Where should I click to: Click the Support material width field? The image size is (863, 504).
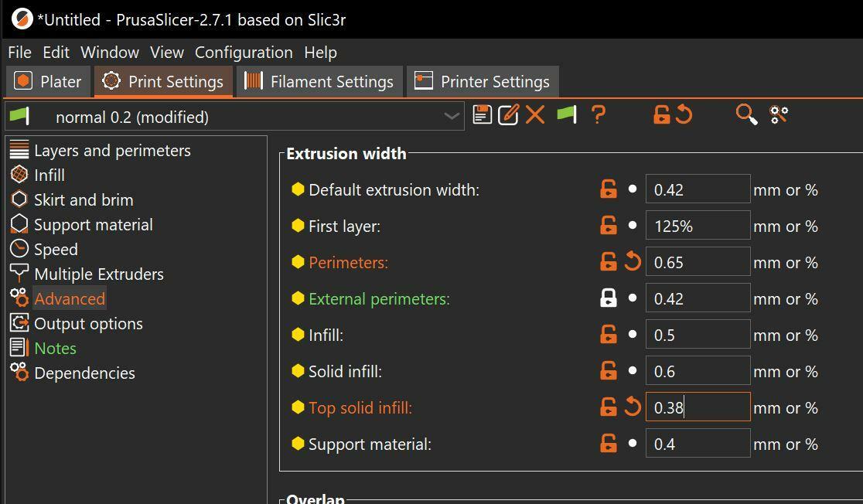698,444
